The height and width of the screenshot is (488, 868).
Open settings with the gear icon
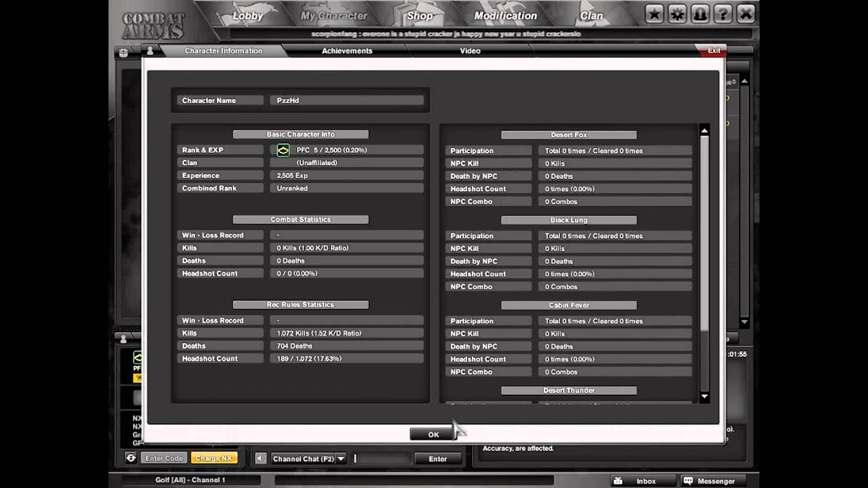coord(677,14)
